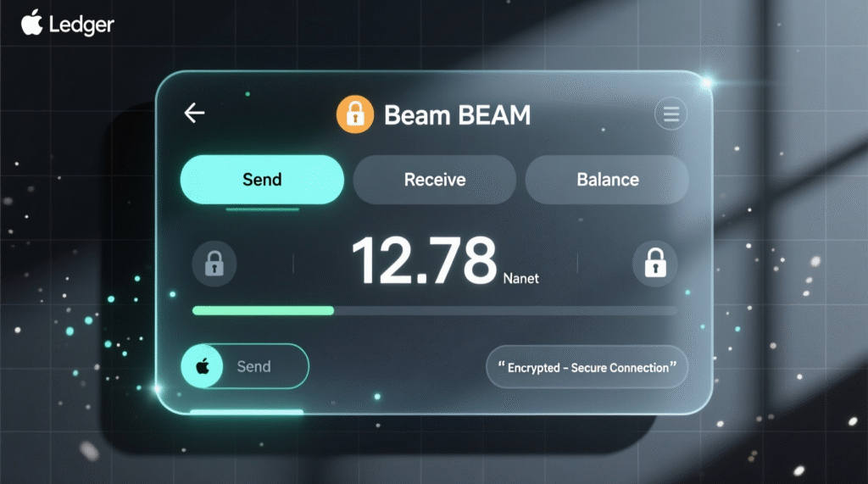The image size is (868, 484).
Task: Select the Send tab
Action: (262, 180)
